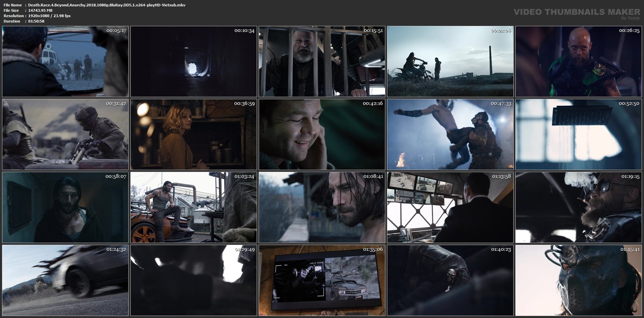Select the thumbnail at 00:36:59
This screenshot has width=644, height=318.
click(194, 134)
